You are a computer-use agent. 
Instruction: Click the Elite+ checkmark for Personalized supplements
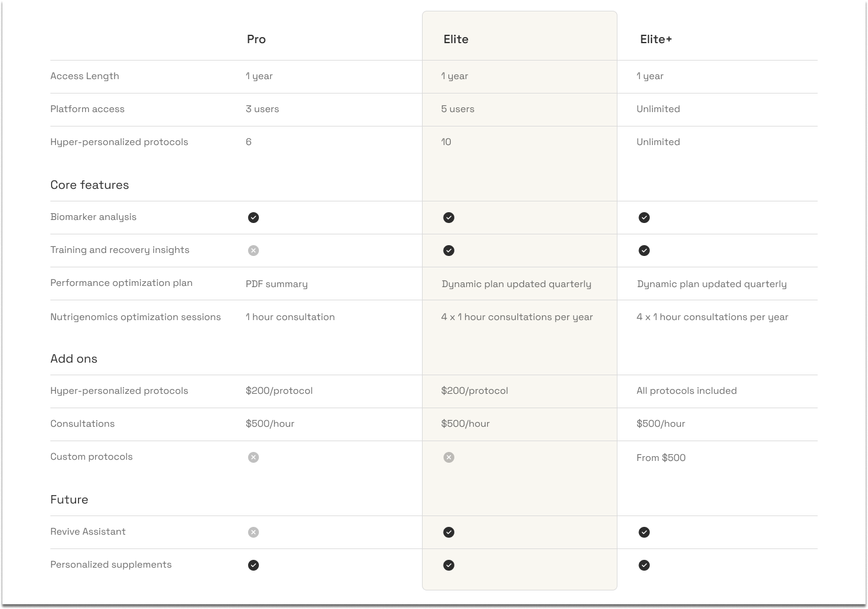coord(644,565)
